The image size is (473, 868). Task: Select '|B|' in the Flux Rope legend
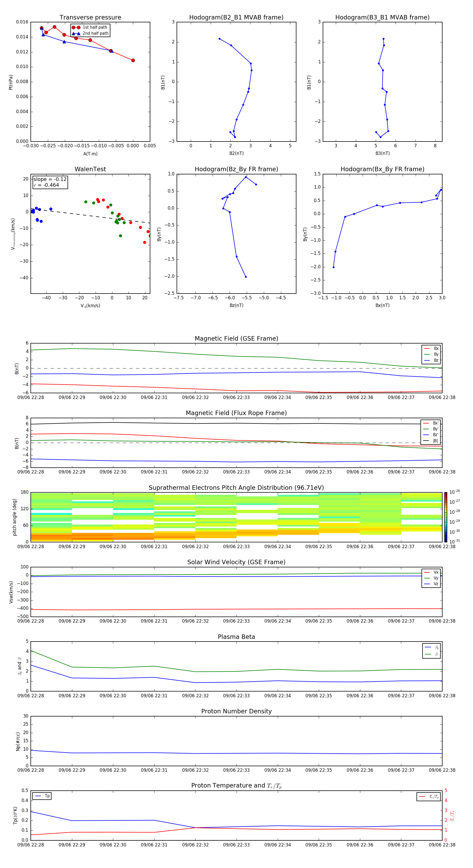pos(431,441)
